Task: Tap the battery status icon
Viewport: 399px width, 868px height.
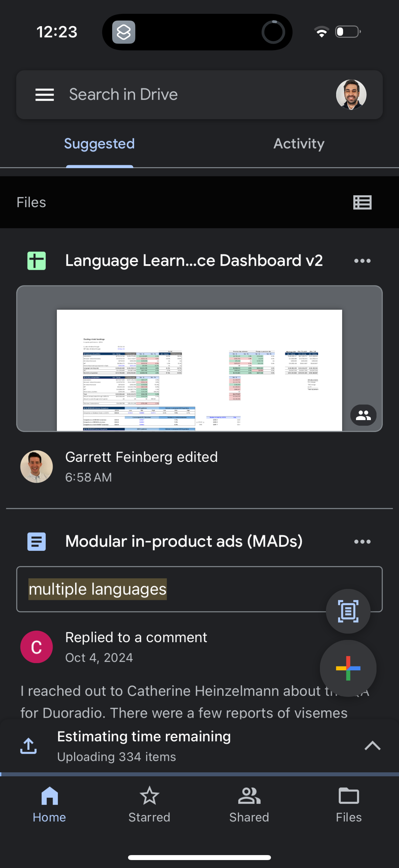Action: 348,32
